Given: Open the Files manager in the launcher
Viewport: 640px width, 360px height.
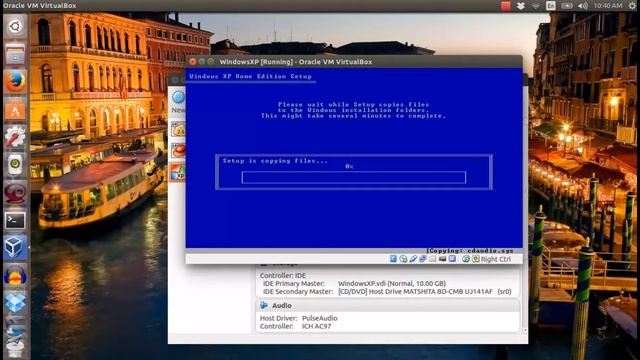Looking at the screenshot, I should [15, 54].
